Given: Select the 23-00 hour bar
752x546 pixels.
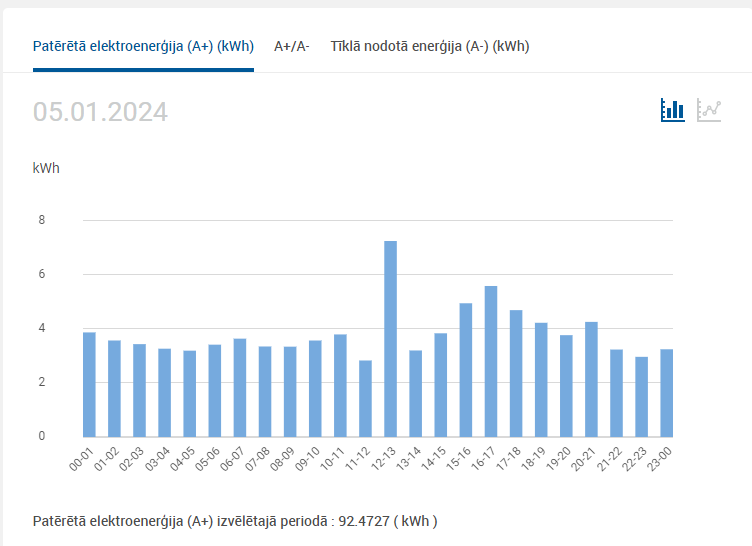Looking at the screenshot, I should (x=667, y=393).
